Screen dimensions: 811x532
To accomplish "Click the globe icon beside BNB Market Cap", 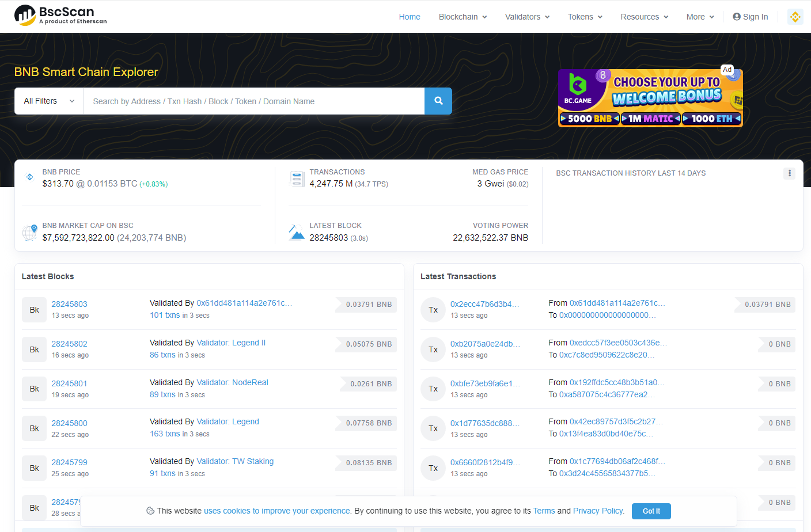I will point(29,233).
